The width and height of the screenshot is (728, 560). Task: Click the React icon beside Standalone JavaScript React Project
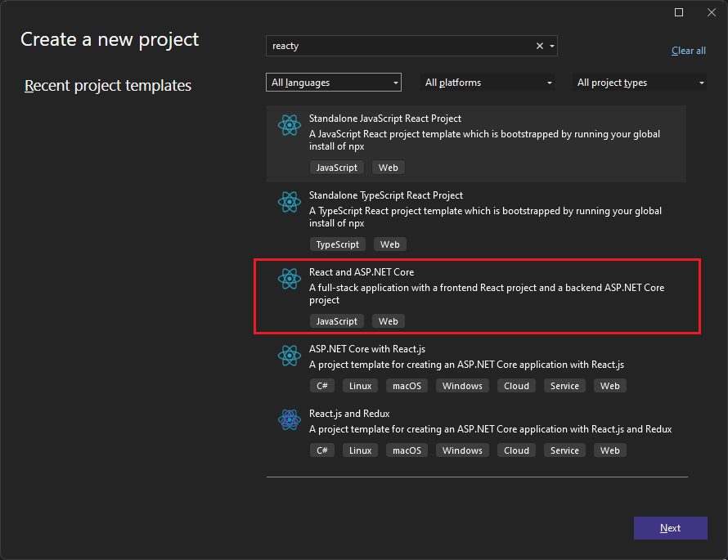(x=290, y=125)
